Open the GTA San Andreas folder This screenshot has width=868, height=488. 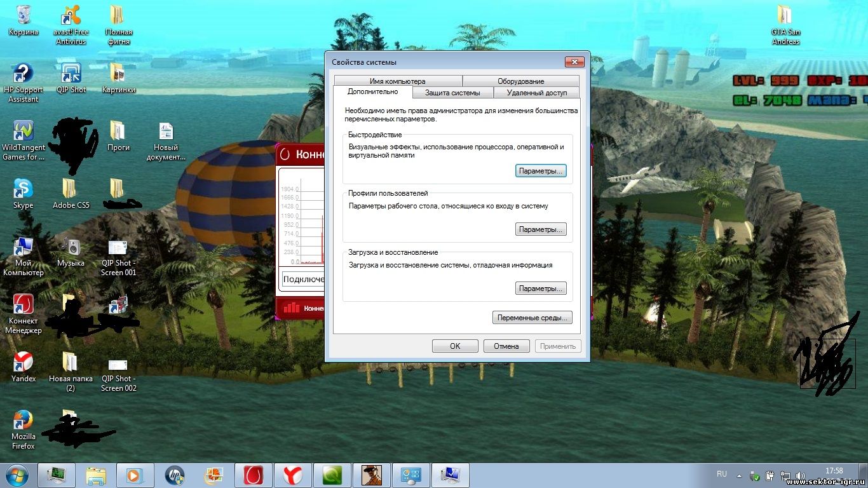(x=785, y=25)
